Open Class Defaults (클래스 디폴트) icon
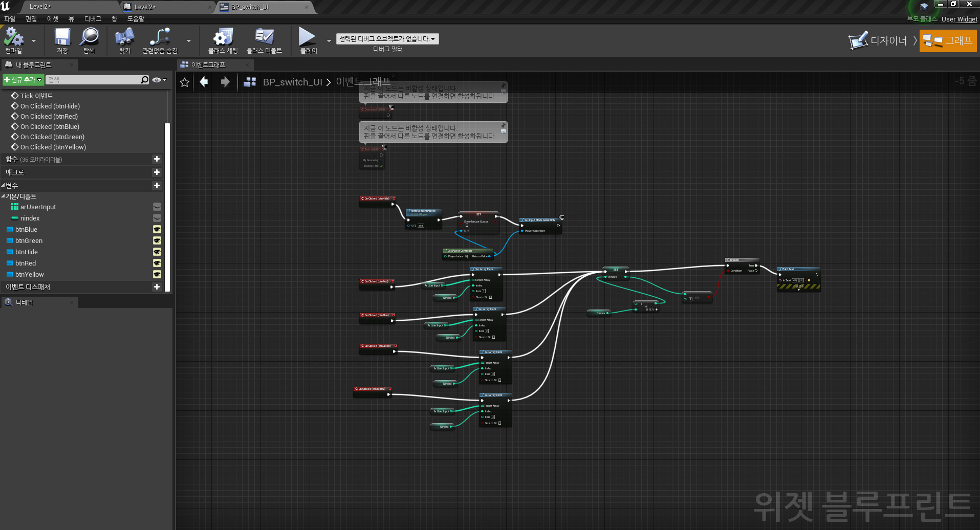This screenshot has width=980, height=530. point(264,37)
